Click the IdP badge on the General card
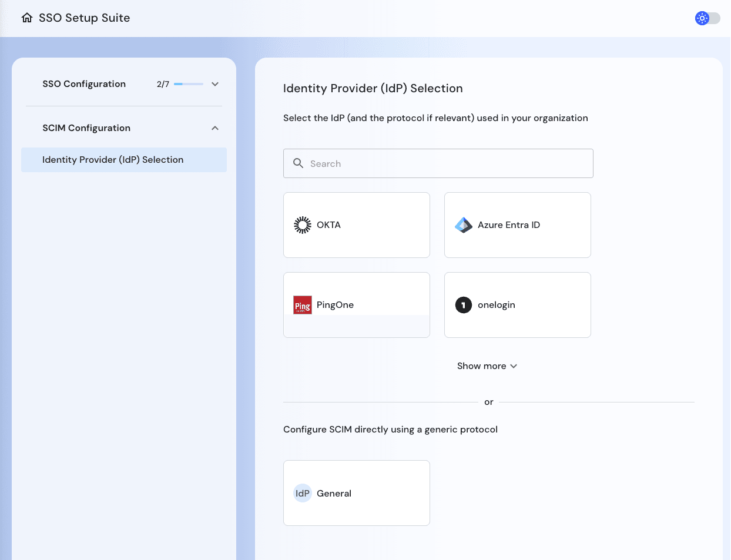Image resolution: width=731 pixels, height=560 pixels. click(x=303, y=493)
